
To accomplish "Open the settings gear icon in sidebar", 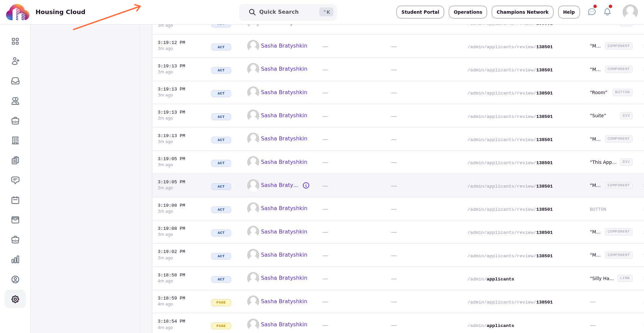I will click(x=15, y=299).
